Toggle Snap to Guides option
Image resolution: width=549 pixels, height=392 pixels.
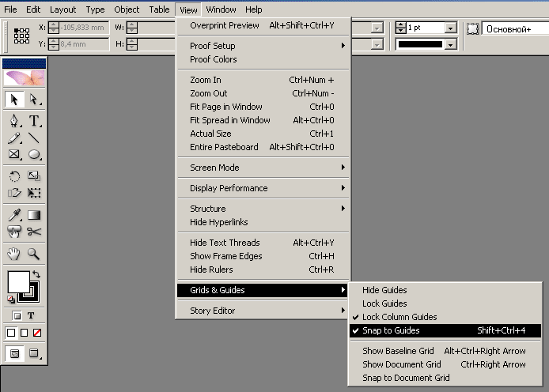445,330
